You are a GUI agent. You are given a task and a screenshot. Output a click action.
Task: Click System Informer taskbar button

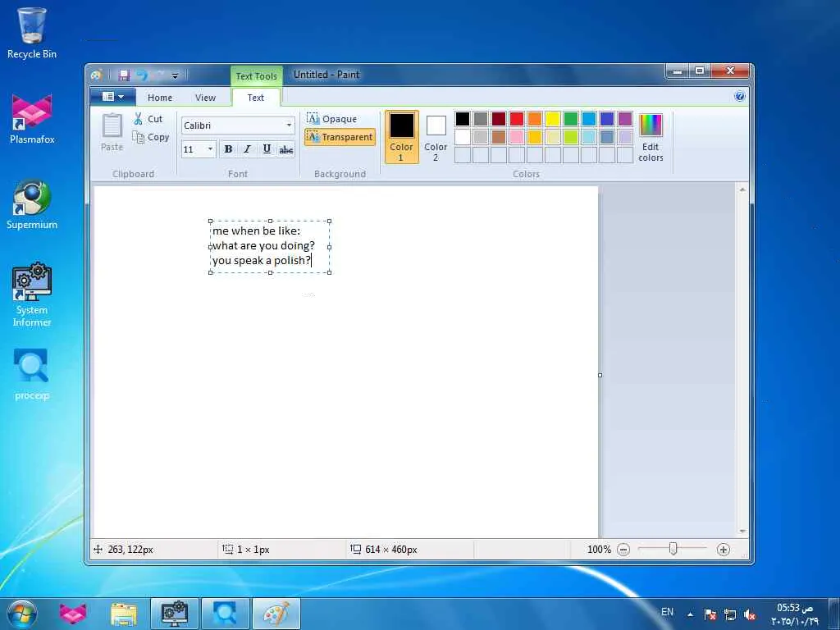tap(175, 614)
